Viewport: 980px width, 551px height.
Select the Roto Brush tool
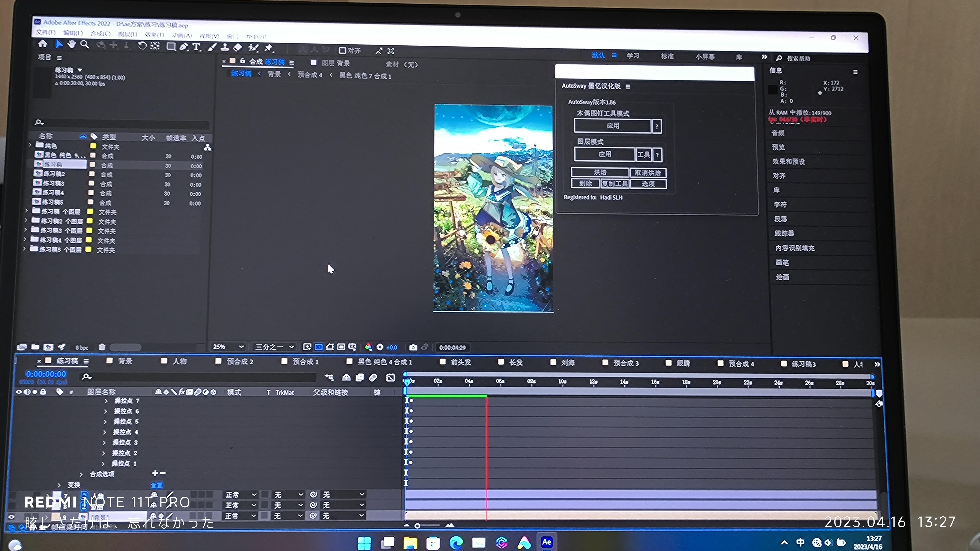(x=253, y=48)
